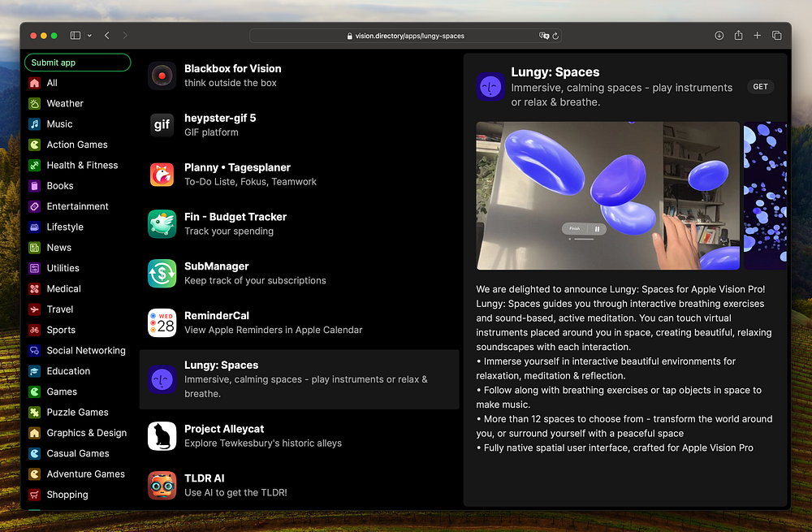Viewport: 812px width, 532px height.
Task: Open the Utilities category icon
Action: tap(34, 268)
